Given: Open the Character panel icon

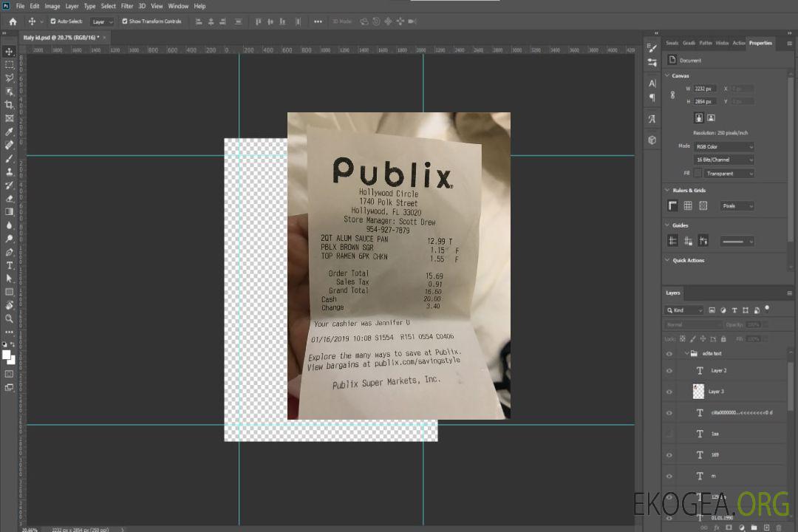Looking at the screenshot, I should click(652, 83).
